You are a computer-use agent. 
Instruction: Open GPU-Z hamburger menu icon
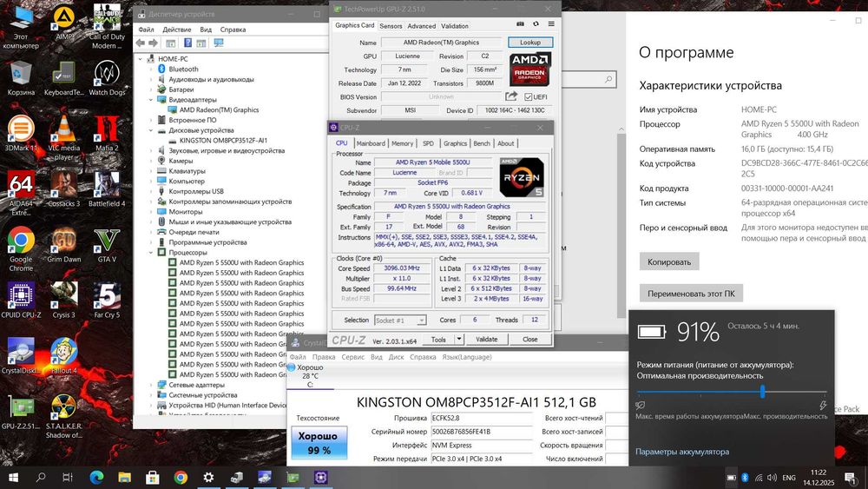pos(551,23)
